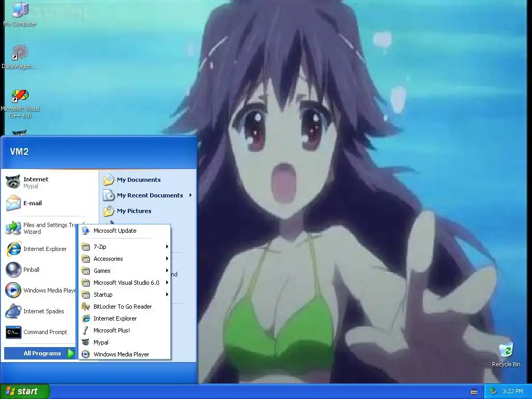This screenshot has height=399, width=532.
Task: Click the Microsoft Update icon in programs list
Action: (x=86, y=231)
